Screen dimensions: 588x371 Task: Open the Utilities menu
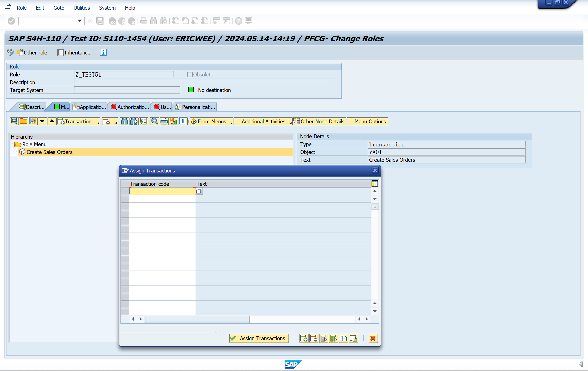pyautogui.click(x=82, y=8)
